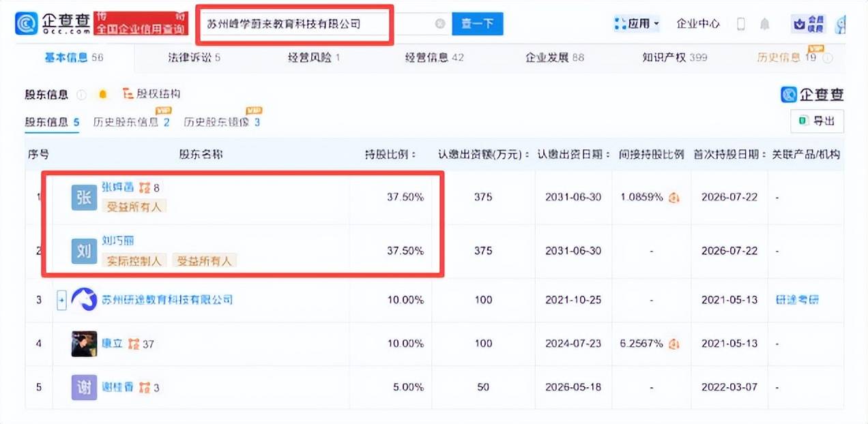This screenshot has height=424, width=868.
Task: Switch to the 知识产权 tab
Action: (x=674, y=57)
